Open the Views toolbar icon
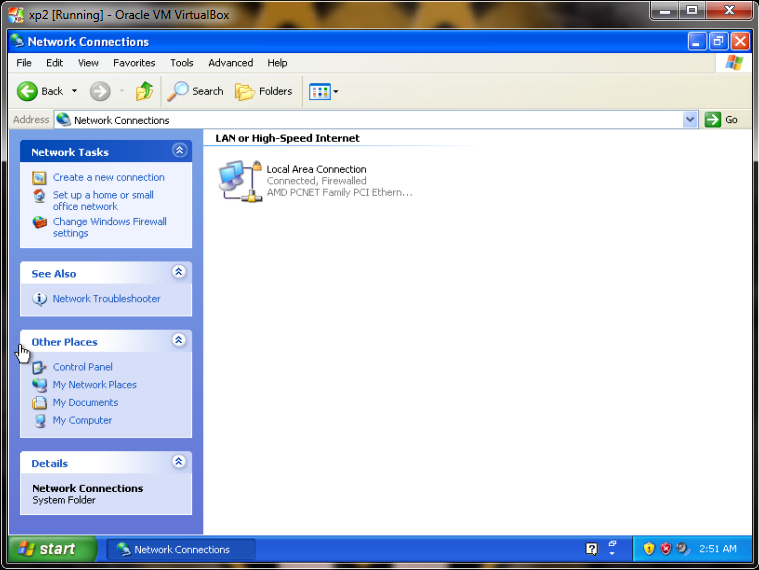This screenshot has height=570, width=759. click(319, 91)
